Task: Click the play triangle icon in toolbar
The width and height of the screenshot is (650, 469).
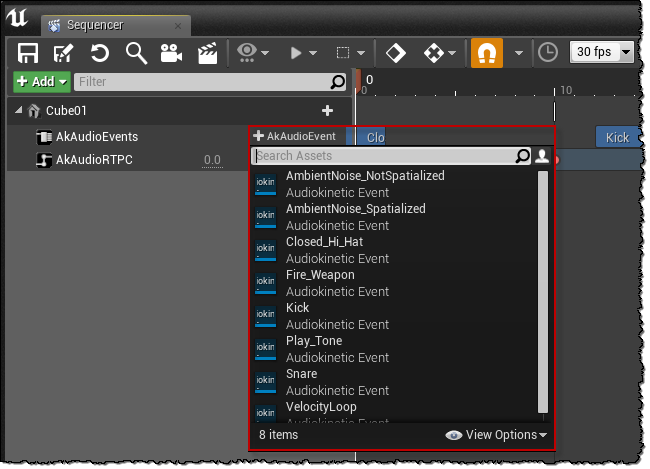Action: point(296,53)
